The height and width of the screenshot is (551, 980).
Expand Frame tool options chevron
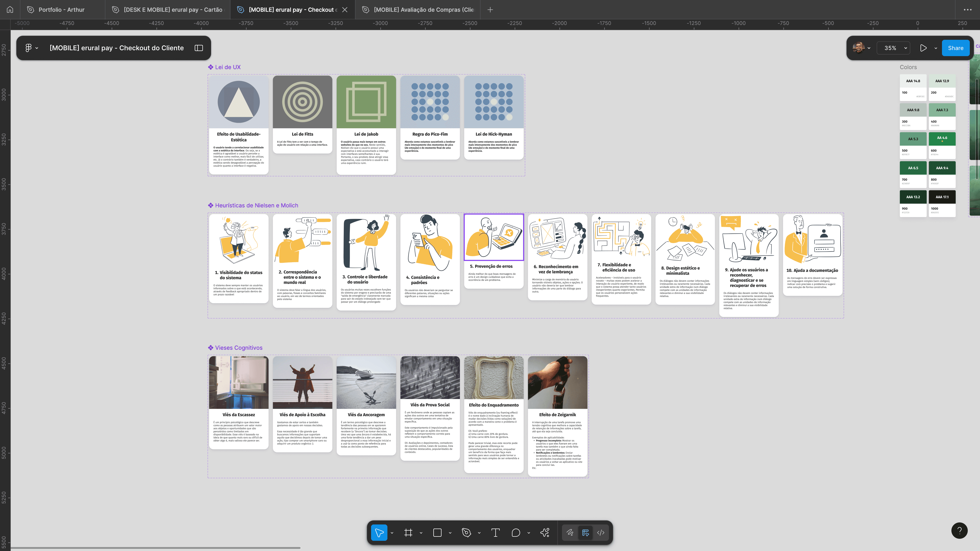click(421, 533)
